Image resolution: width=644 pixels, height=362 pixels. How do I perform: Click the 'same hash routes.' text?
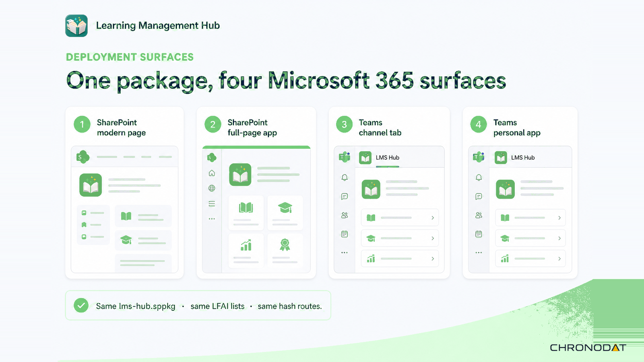290,306
